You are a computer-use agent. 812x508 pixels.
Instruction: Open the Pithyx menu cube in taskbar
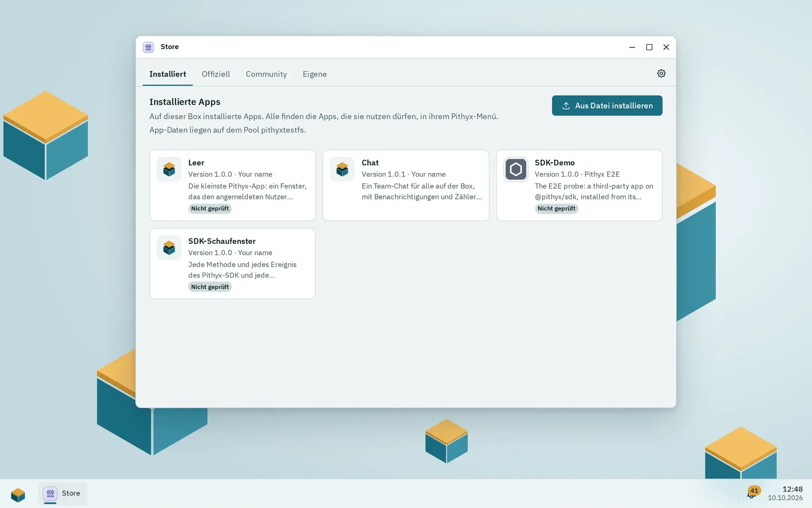18,494
